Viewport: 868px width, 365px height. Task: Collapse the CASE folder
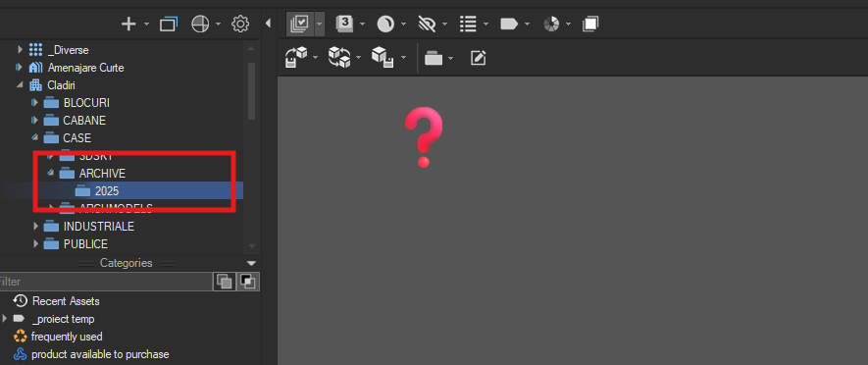point(35,136)
